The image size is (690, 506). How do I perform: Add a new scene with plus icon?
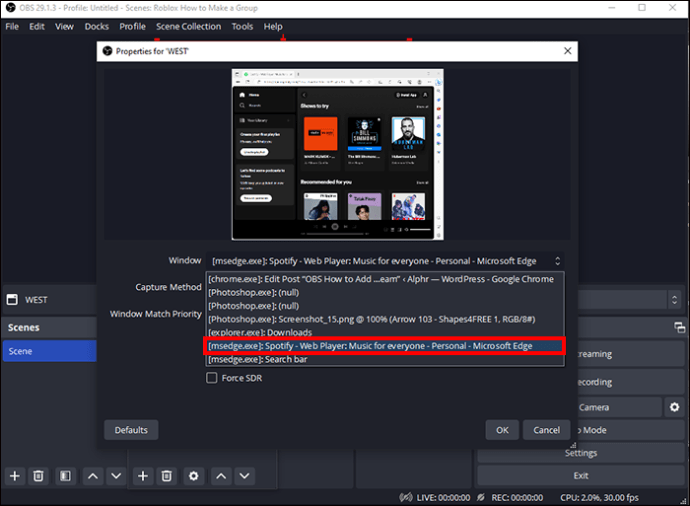point(15,476)
